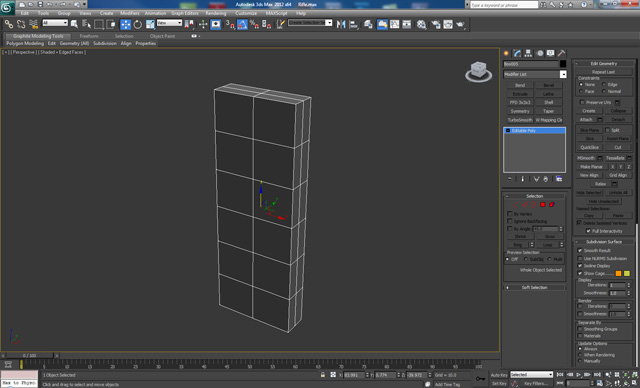640x388 pixels.
Task: Switch to the Freeform ribbon tab
Action: tap(89, 36)
